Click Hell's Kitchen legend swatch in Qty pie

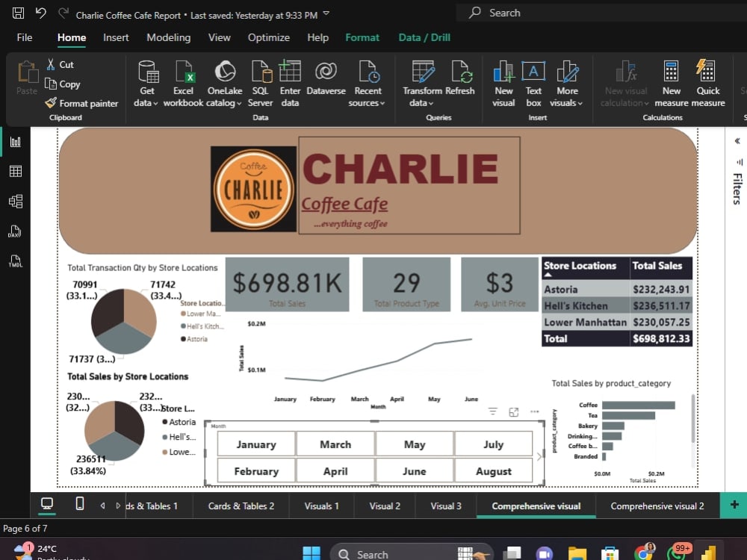point(184,326)
